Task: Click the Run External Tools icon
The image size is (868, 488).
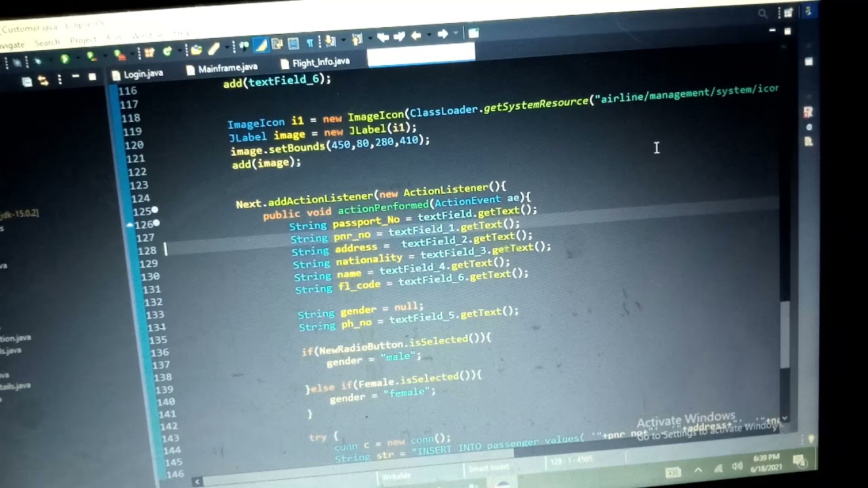Action: pyautogui.click(x=119, y=56)
